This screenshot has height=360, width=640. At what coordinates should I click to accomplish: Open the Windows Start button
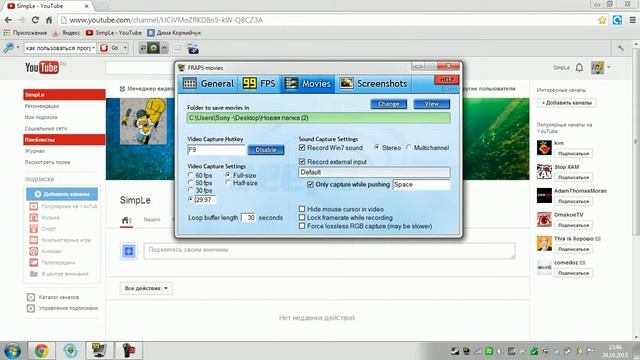click(x=12, y=351)
